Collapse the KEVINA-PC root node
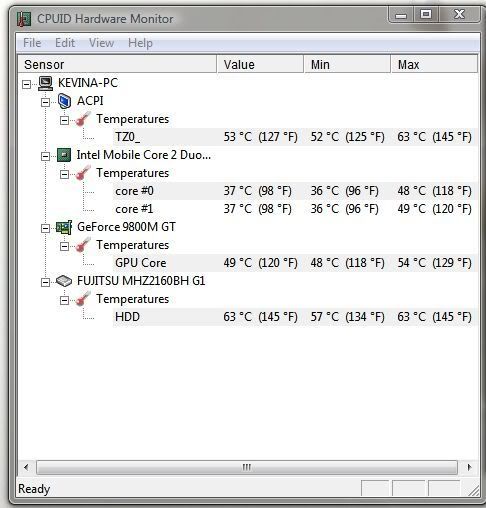 [x=26, y=84]
